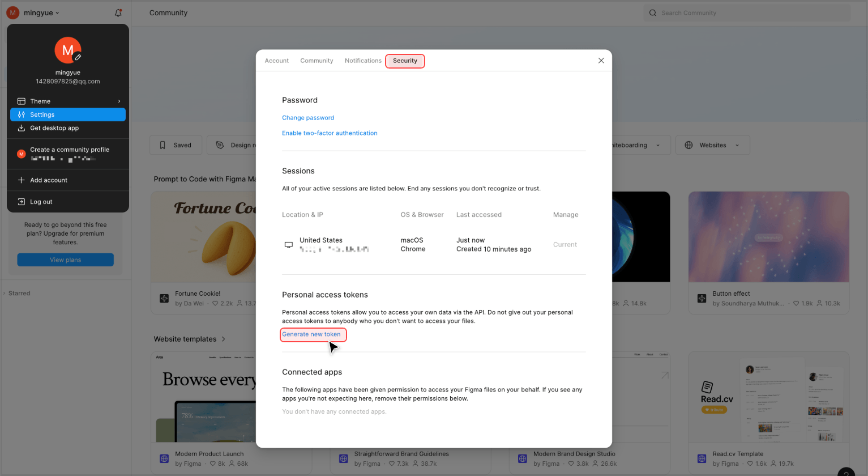Open the Read.cv Template thumbnail
This screenshot has width=868, height=476.
[x=768, y=397]
